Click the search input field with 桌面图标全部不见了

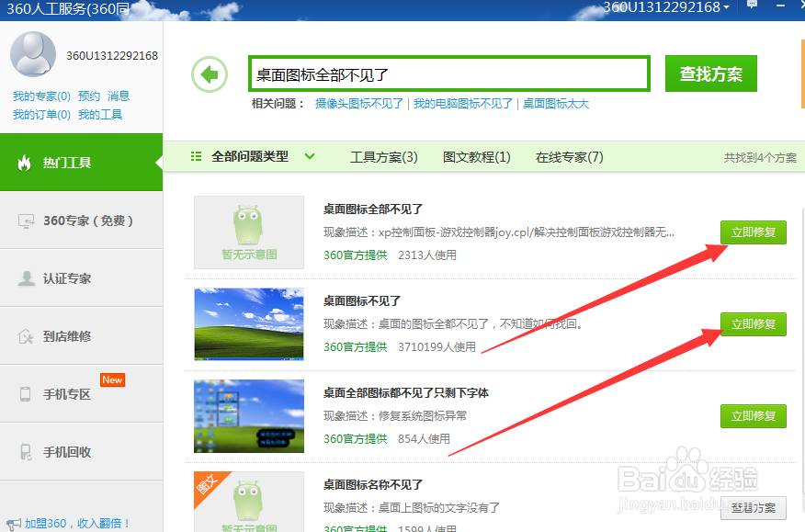pos(449,74)
